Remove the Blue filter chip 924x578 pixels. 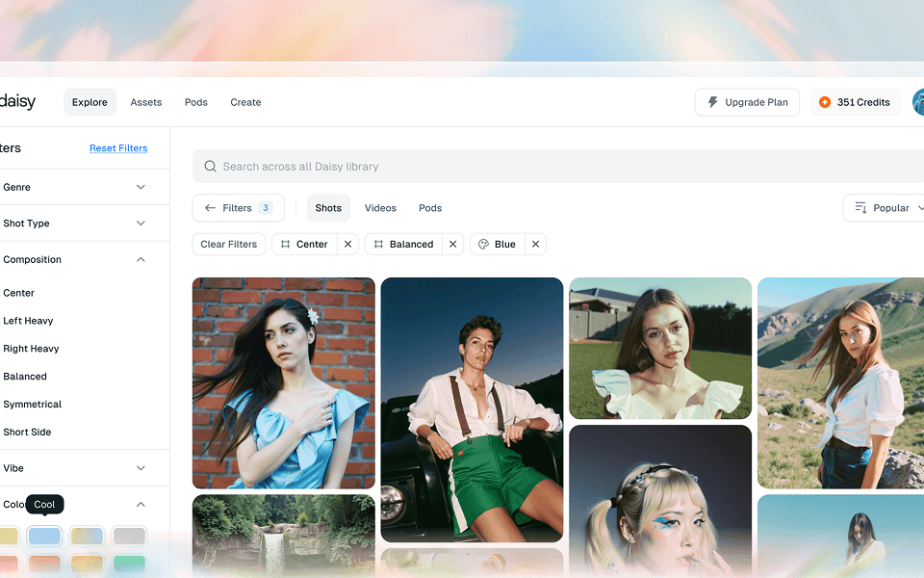535,244
